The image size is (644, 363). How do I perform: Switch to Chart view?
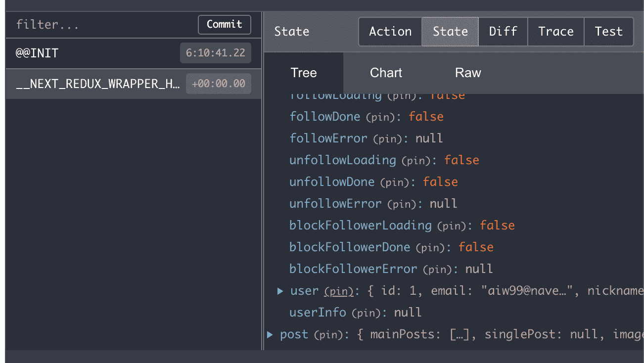[386, 73]
